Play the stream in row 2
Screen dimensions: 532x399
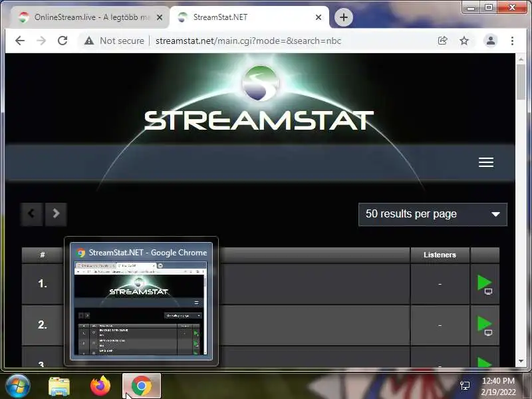click(485, 325)
